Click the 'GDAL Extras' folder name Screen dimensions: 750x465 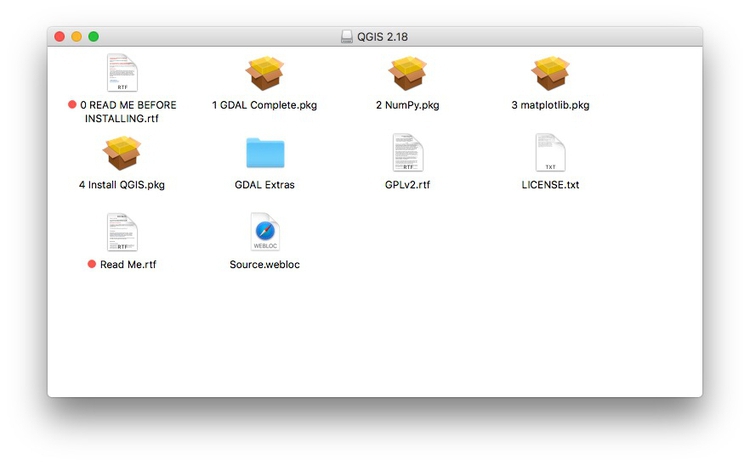265,185
